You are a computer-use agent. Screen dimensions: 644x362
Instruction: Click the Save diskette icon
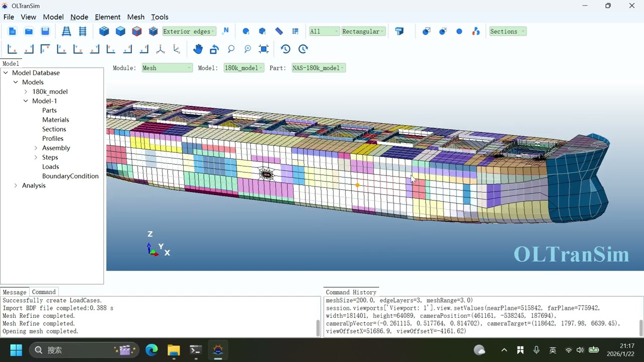[x=45, y=31]
